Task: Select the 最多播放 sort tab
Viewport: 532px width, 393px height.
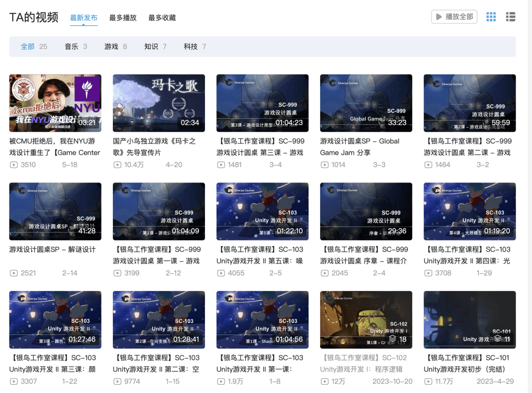Action: pos(123,18)
